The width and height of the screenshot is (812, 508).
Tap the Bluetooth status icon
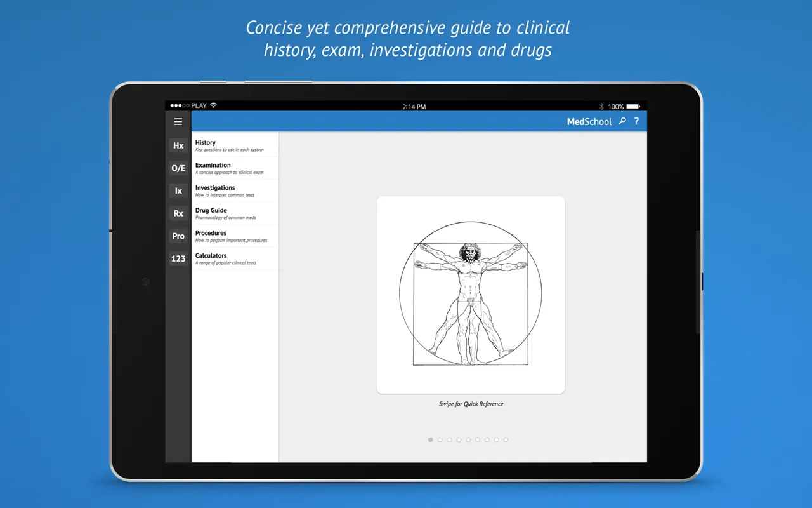pos(601,106)
